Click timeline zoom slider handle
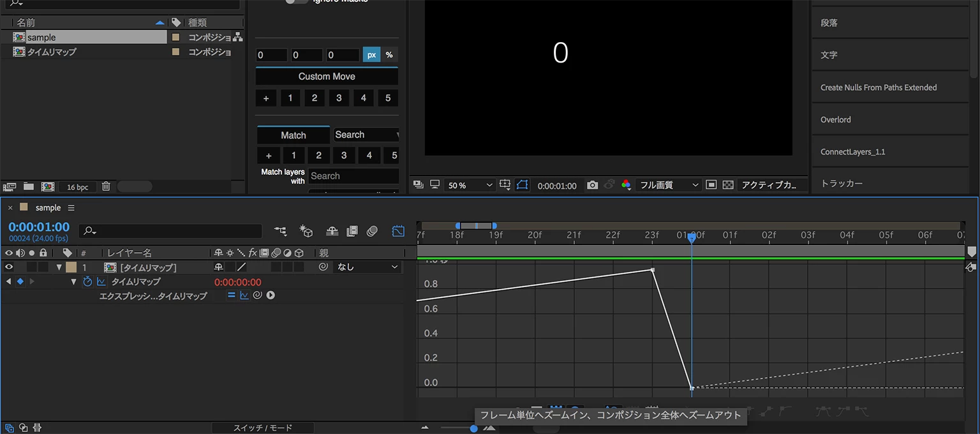 (x=473, y=428)
